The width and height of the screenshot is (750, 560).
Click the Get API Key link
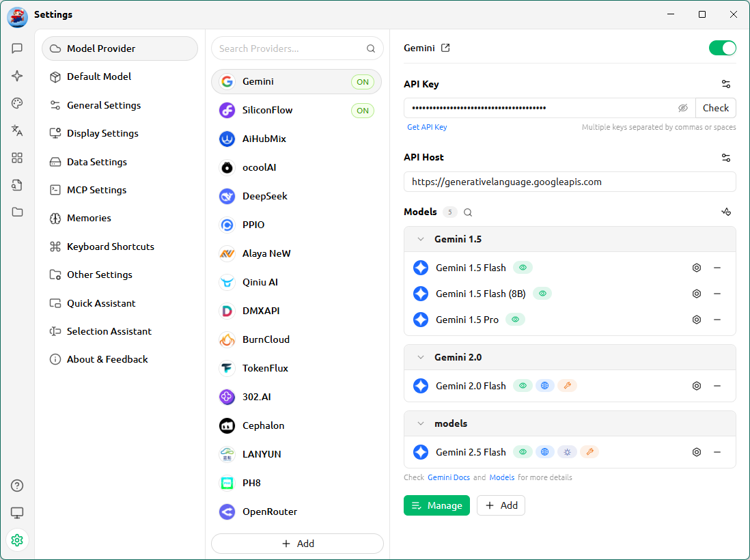click(427, 127)
